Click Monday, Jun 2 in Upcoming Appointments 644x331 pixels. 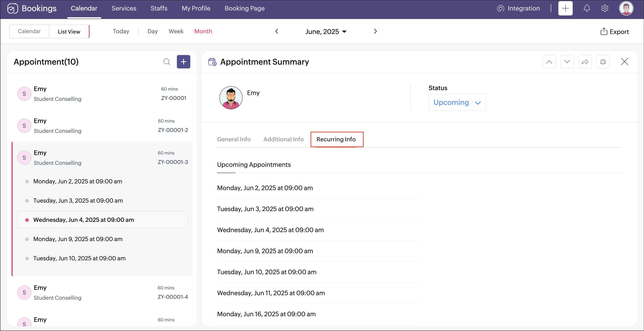[265, 188]
